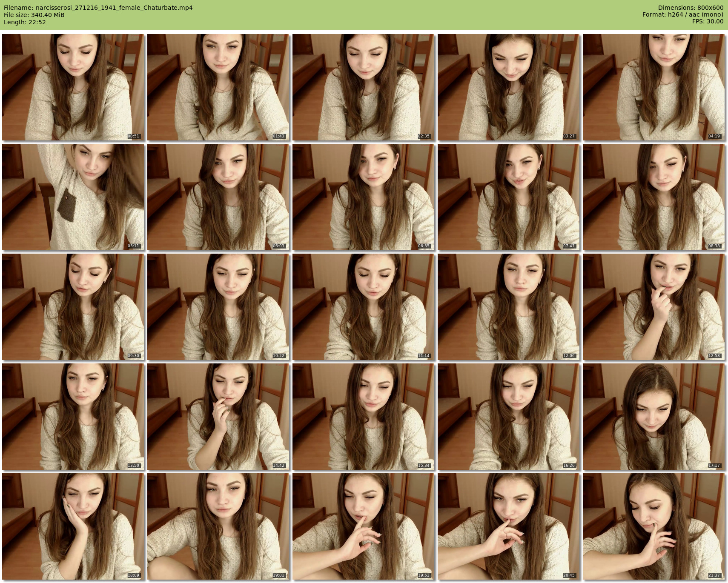Click the 'File size: 340.40 MiB' text
The image size is (728, 583).
[x=34, y=15]
